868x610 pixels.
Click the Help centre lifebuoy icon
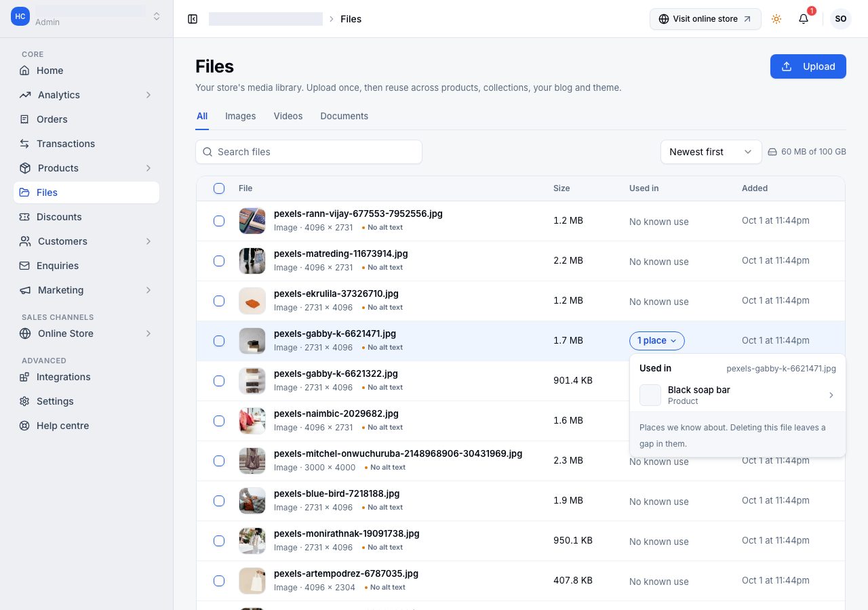24,426
